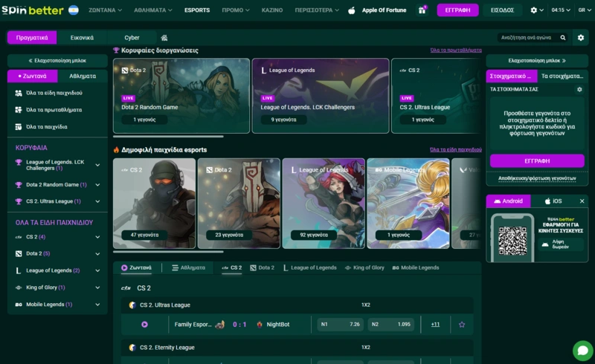Open bet slip settings gear
This screenshot has width=595, height=364.
click(579, 89)
